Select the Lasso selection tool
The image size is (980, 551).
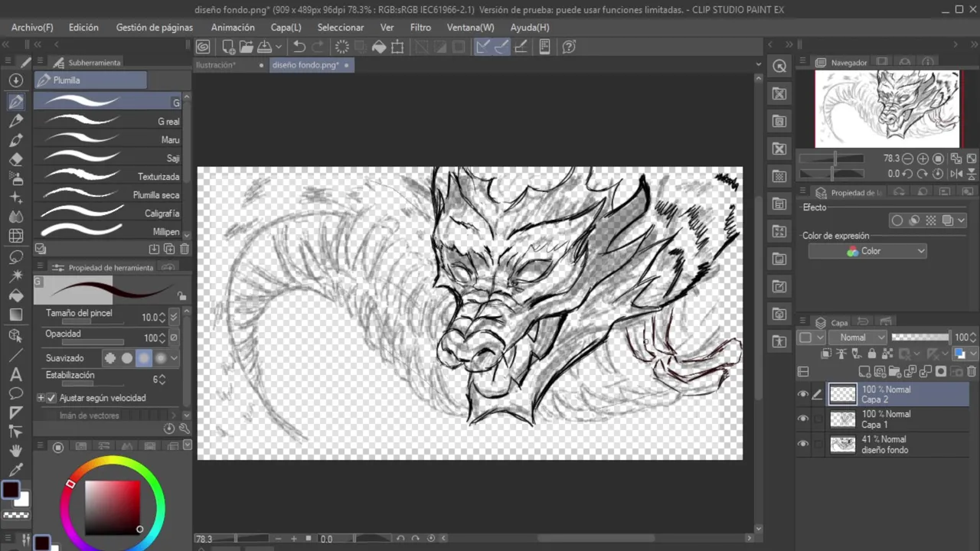(x=16, y=257)
